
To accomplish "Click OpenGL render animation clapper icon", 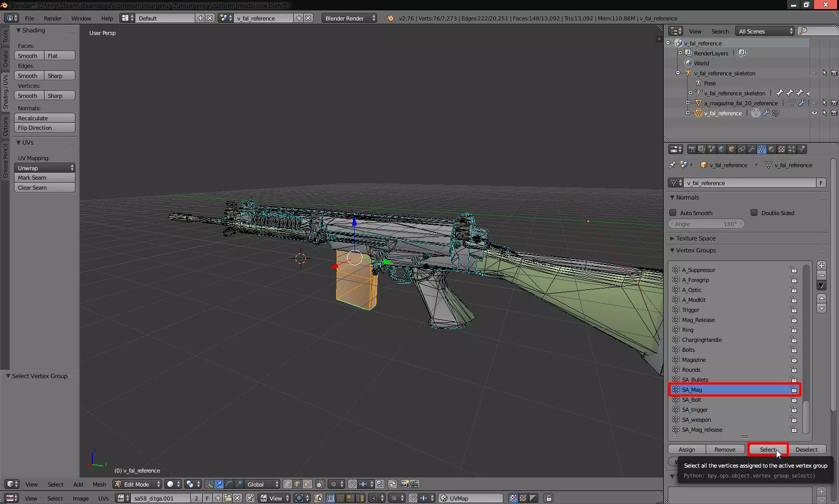I will click(x=415, y=484).
